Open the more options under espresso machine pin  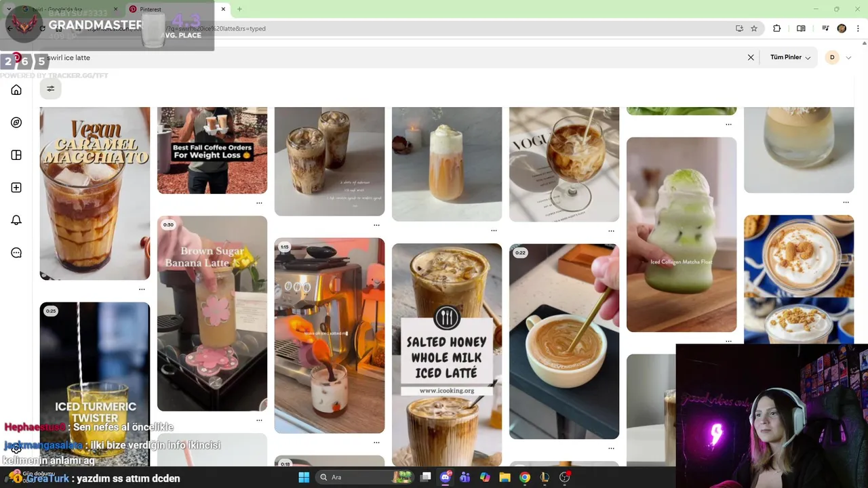(x=376, y=442)
